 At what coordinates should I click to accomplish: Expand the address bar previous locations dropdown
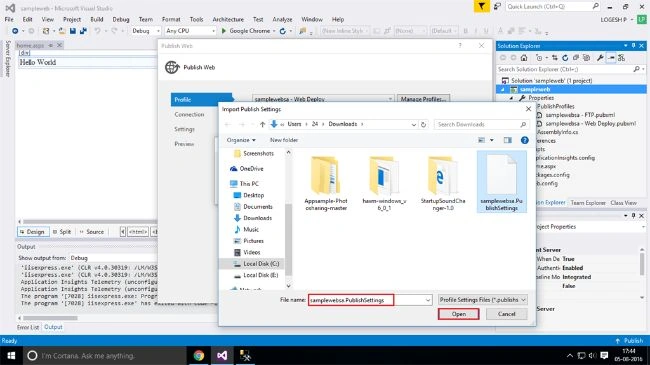[x=413, y=124]
